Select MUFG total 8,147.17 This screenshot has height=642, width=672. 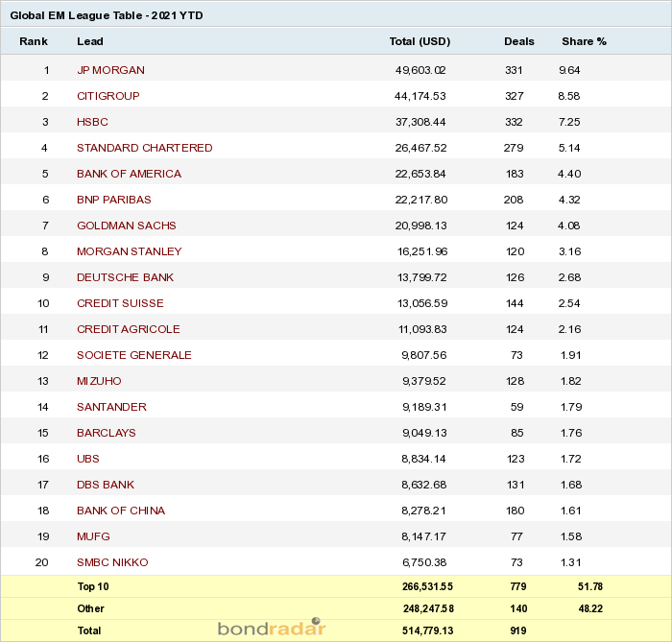coord(424,536)
